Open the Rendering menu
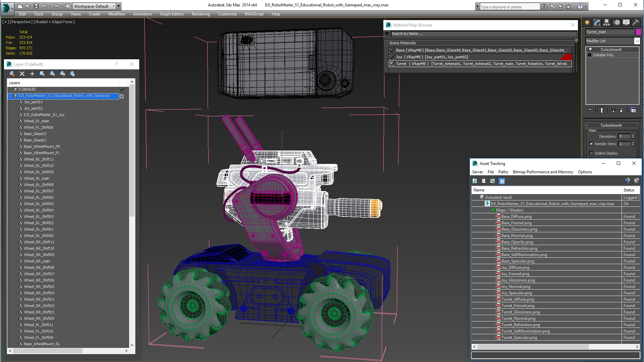644x362 pixels. [201, 14]
